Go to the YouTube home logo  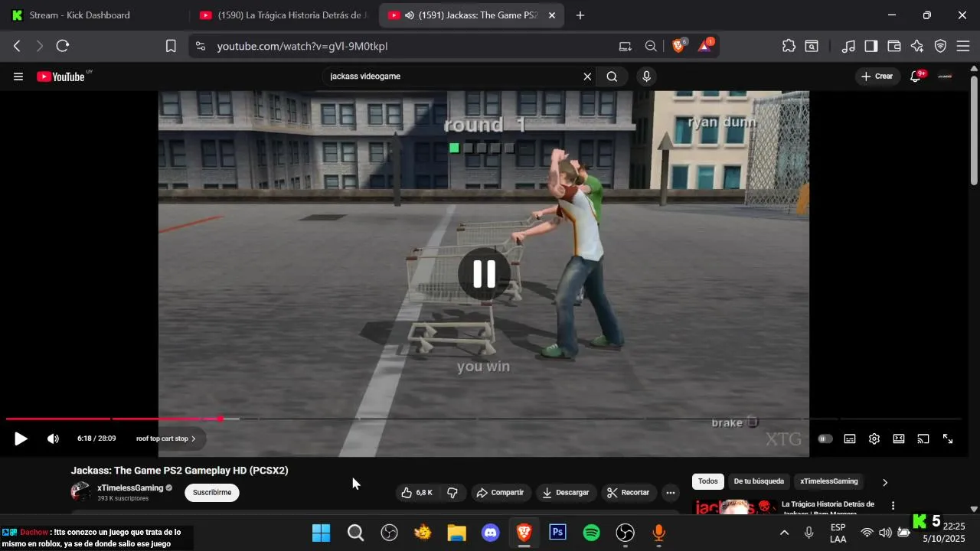(x=60, y=77)
